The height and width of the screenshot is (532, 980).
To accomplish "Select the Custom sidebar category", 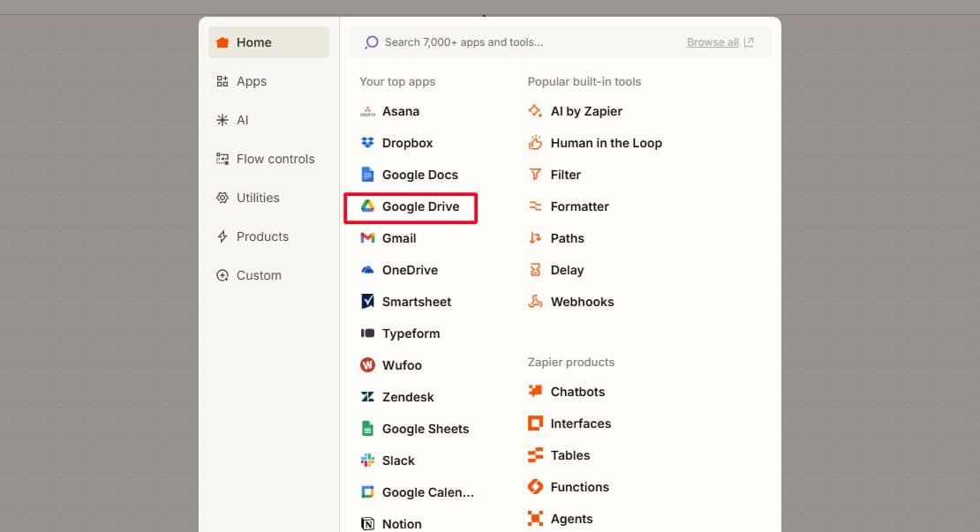I will tap(258, 275).
